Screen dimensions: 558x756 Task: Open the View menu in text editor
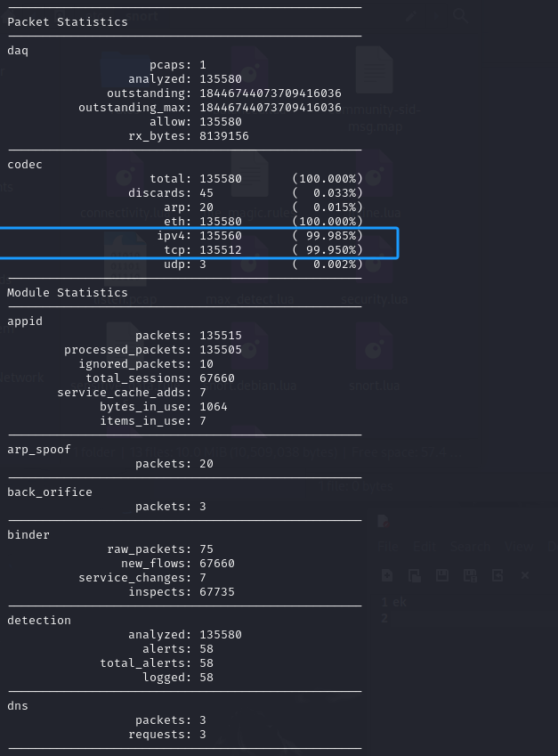pos(519,546)
